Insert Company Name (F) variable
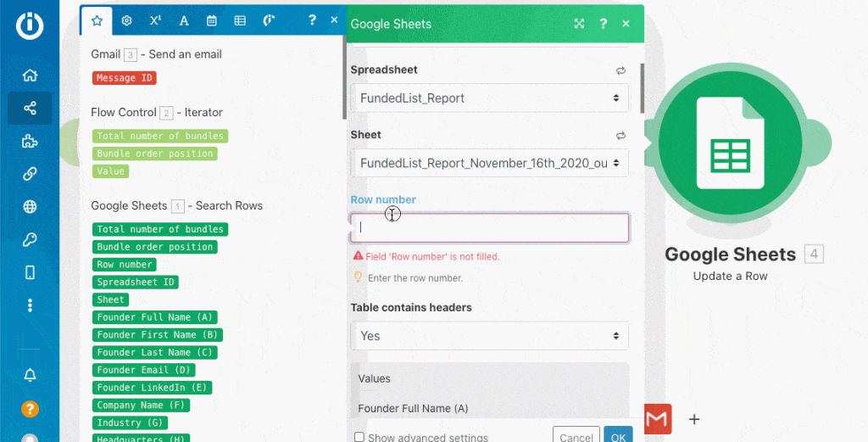Viewport: 868px width, 442px height. tap(142, 406)
